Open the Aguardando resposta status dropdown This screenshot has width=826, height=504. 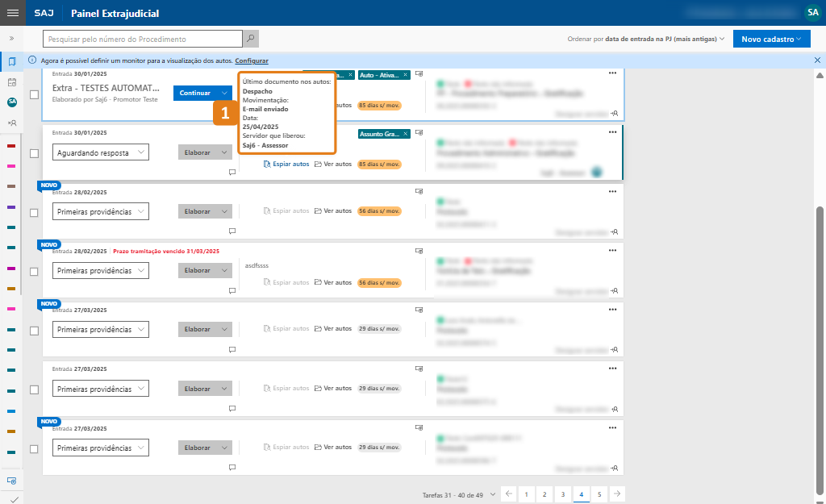100,152
